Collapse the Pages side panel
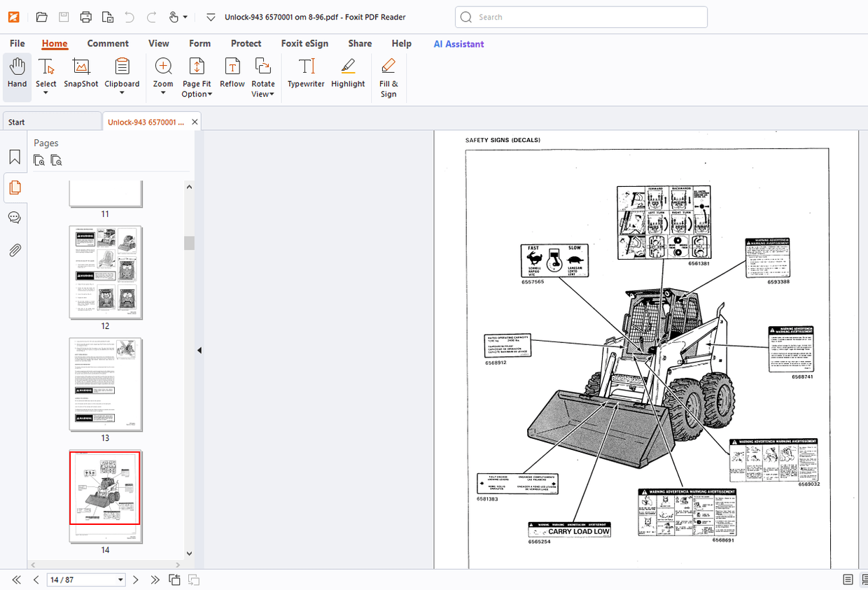 [x=199, y=349]
